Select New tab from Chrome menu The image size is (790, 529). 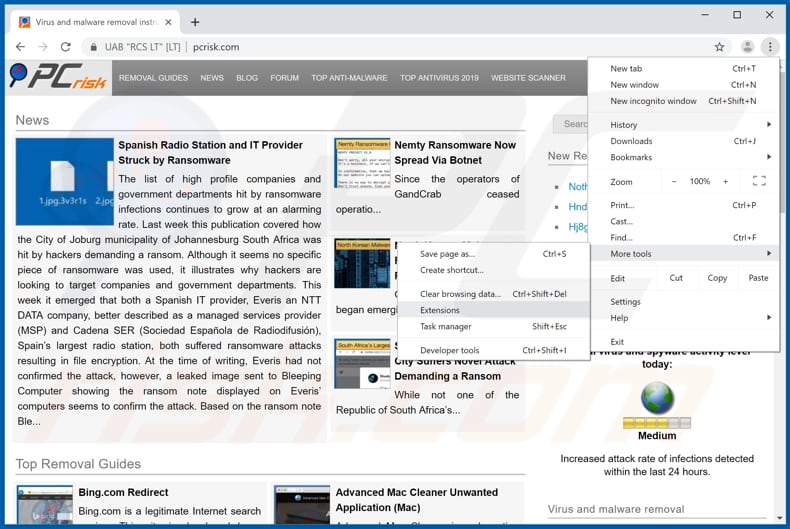coord(684,69)
